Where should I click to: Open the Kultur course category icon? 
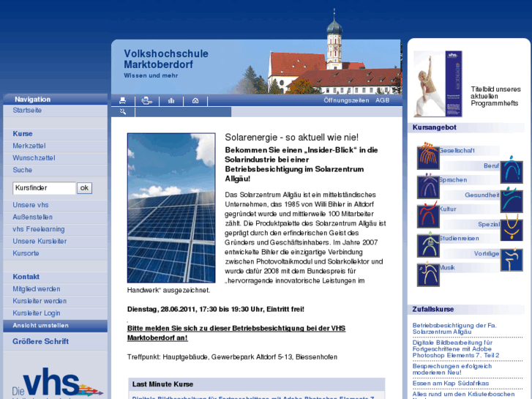[x=428, y=215]
